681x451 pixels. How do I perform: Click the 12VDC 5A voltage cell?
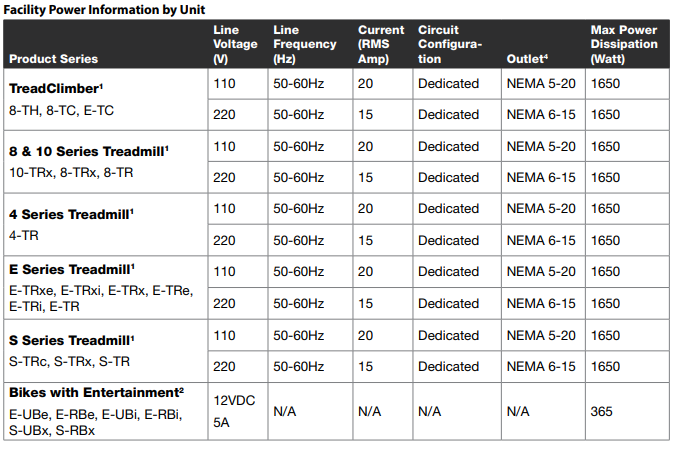point(234,411)
